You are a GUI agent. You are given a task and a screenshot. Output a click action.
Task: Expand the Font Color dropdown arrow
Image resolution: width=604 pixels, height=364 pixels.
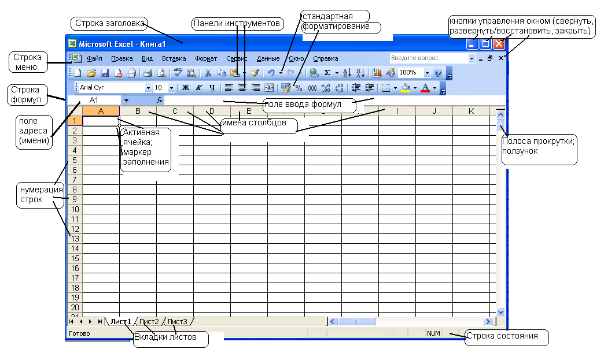pos(434,88)
